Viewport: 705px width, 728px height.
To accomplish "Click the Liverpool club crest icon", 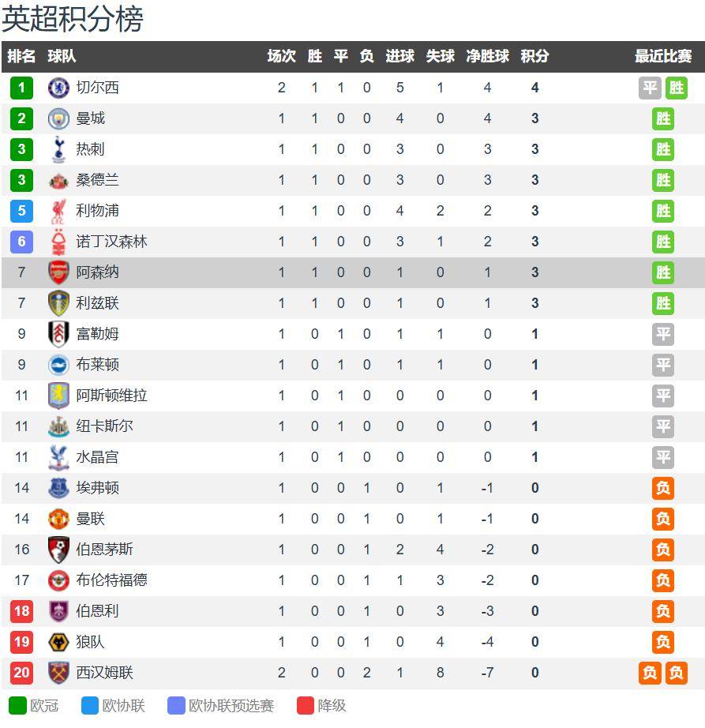I will 58,211.
